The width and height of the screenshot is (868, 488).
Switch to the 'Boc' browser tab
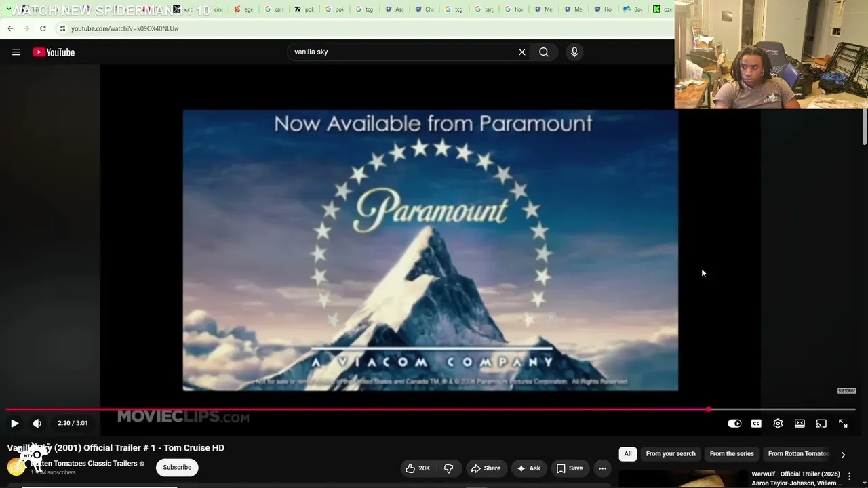tap(633, 9)
